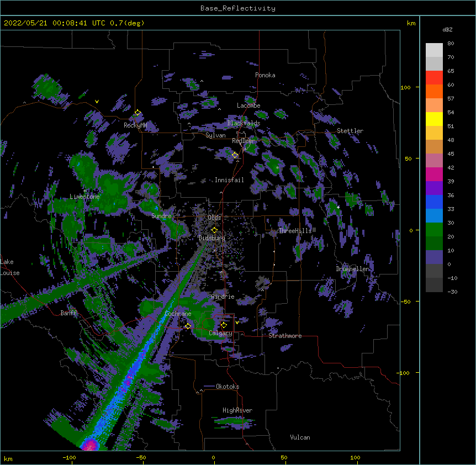Click the Blackfalds city label

tap(244, 123)
